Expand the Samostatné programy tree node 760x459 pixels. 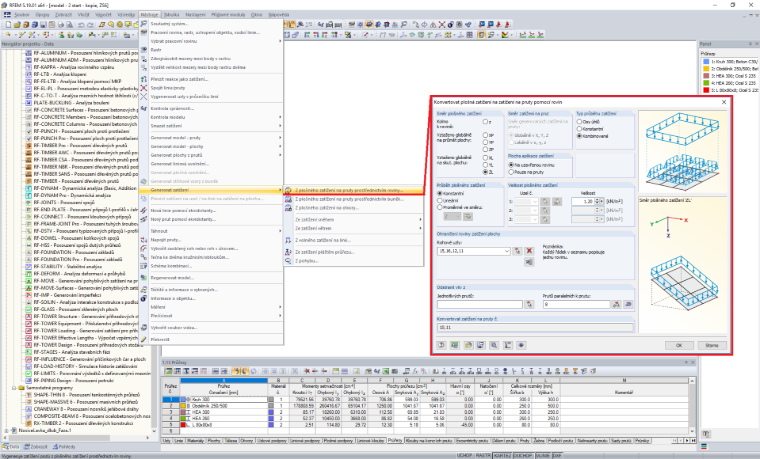14,388
